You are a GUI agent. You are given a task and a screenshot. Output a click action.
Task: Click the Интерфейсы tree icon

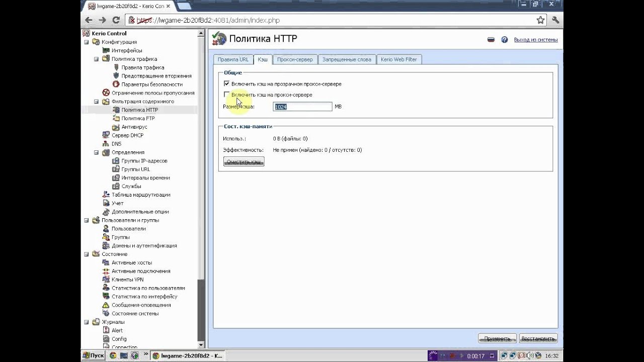click(x=106, y=50)
